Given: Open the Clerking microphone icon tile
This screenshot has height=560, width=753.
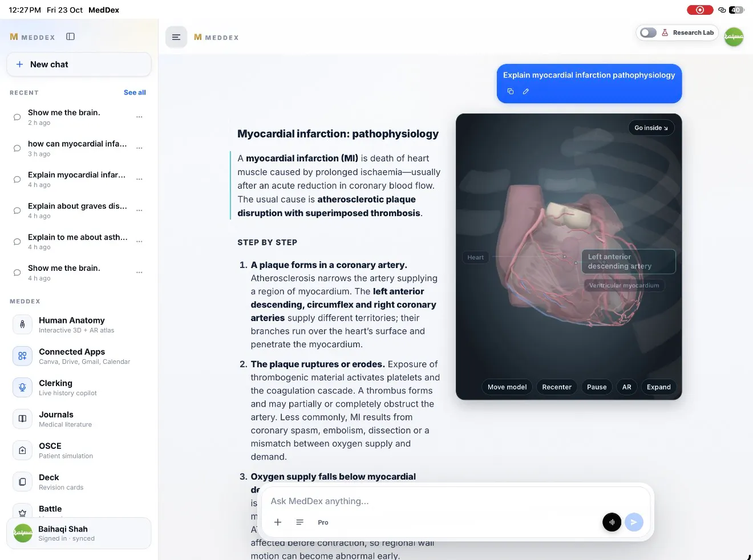Looking at the screenshot, I should (x=22, y=387).
